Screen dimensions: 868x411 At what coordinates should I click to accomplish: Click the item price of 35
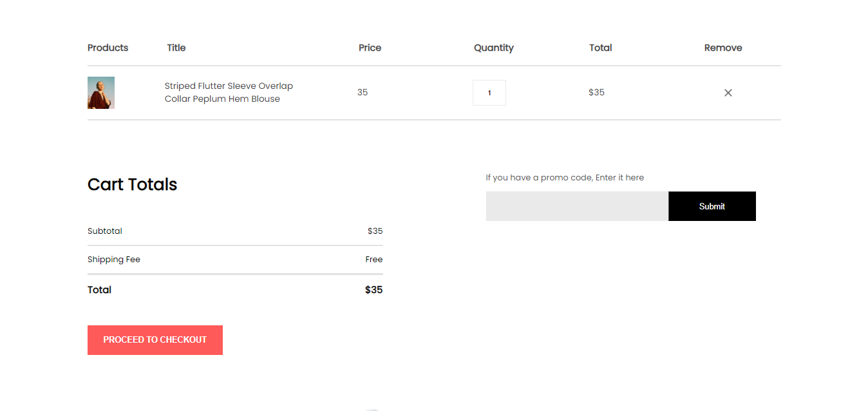(x=363, y=92)
